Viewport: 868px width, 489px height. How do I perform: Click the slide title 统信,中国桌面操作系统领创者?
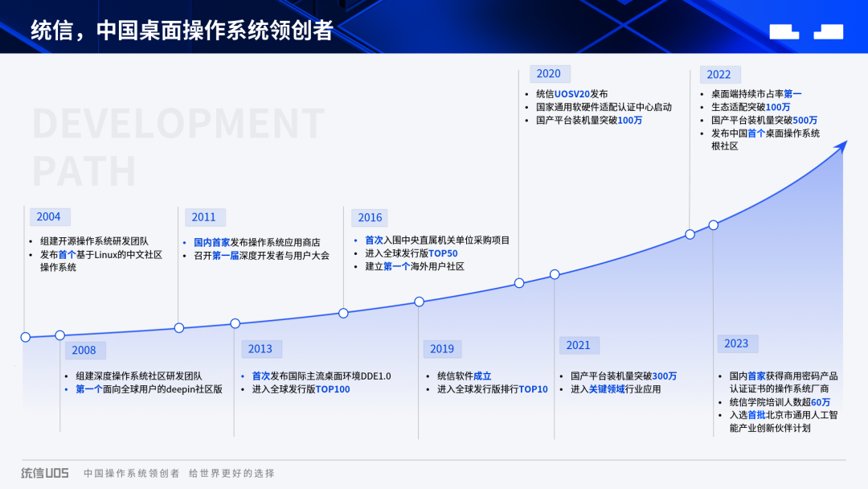182,30
